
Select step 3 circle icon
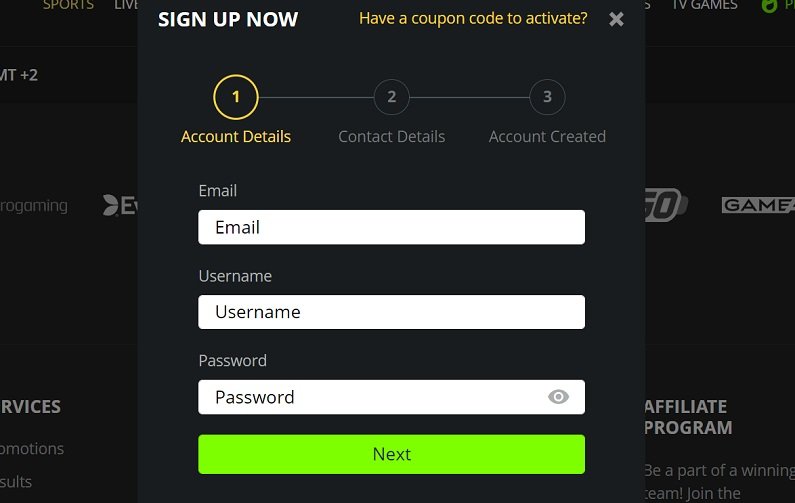(x=547, y=97)
